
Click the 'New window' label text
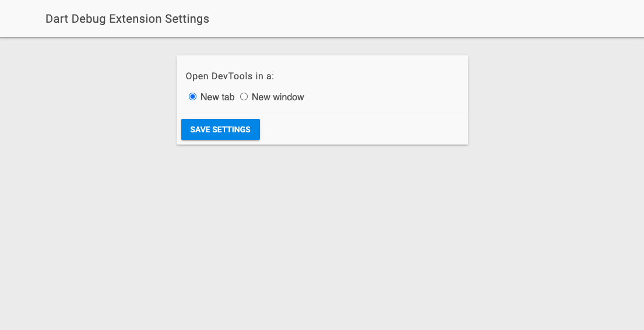pos(277,97)
